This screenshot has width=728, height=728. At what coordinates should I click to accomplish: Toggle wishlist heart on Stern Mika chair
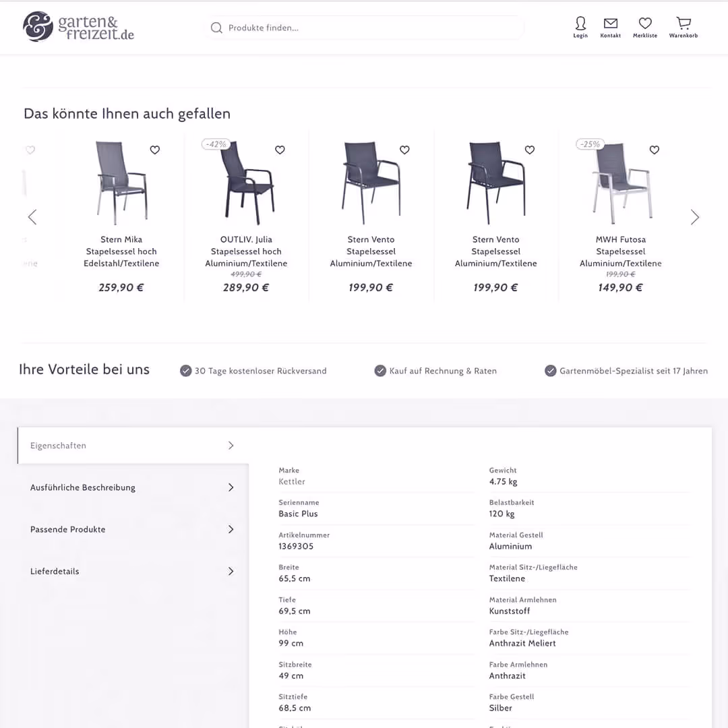(154, 150)
